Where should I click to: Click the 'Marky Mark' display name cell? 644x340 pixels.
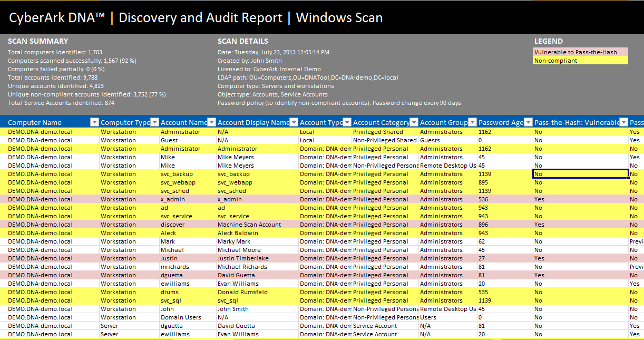(x=257, y=241)
